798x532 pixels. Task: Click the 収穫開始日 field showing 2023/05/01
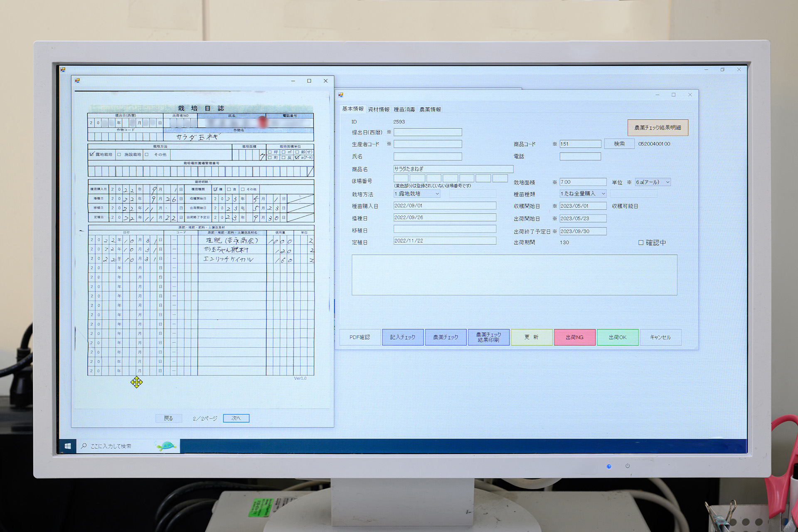click(x=583, y=206)
